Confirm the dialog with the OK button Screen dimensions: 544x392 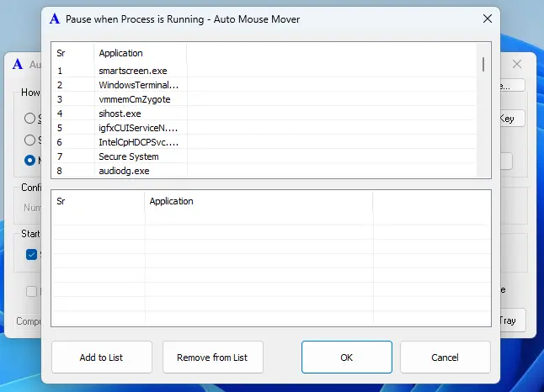[x=347, y=357]
